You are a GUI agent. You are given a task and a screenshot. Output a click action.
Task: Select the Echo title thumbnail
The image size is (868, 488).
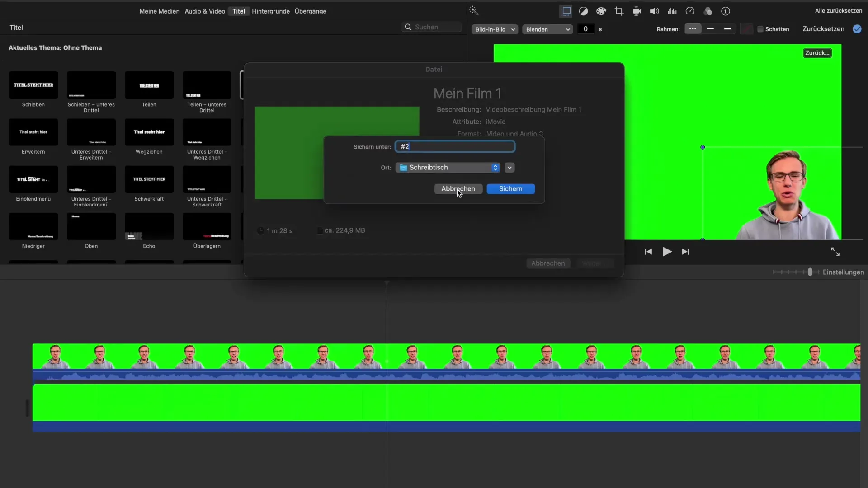pyautogui.click(x=149, y=226)
